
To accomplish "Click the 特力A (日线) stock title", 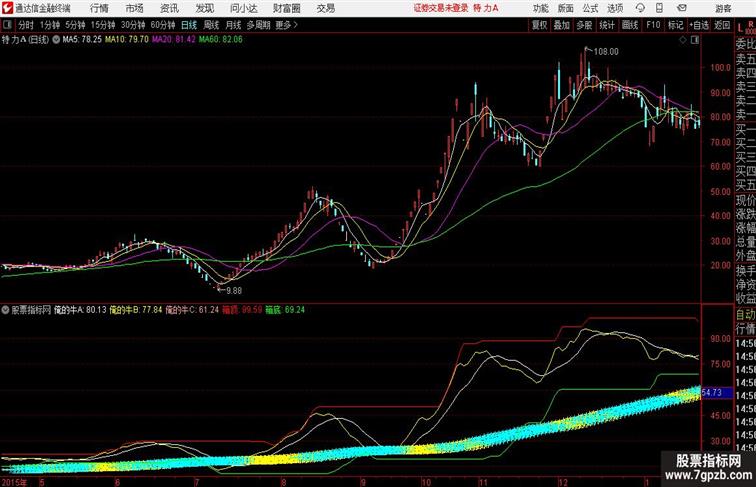I will [x=26, y=40].
